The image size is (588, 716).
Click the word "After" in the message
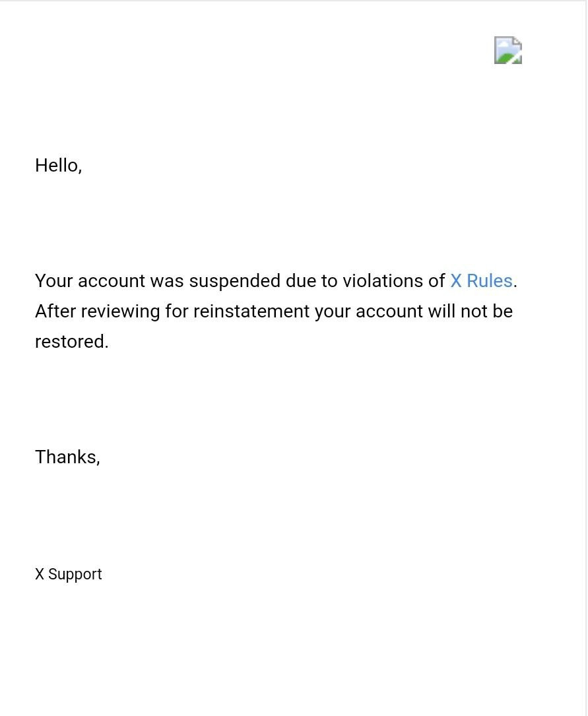tap(55, 311)
